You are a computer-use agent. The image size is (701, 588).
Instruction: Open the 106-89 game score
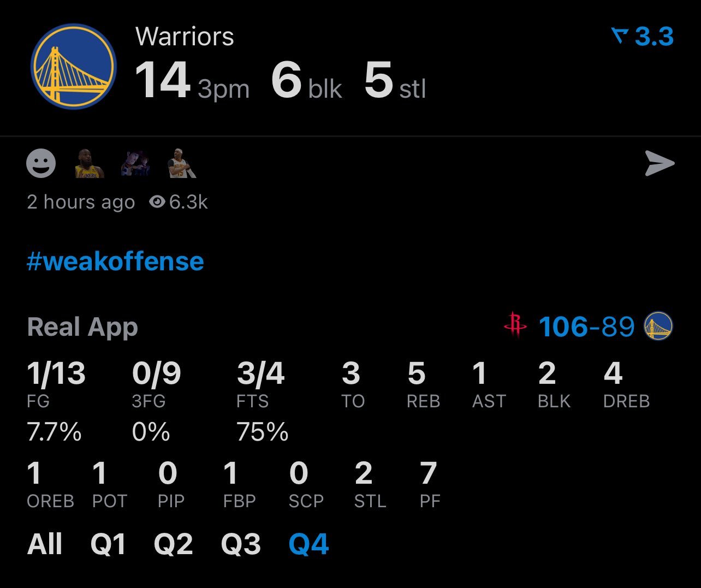[586, 326]
